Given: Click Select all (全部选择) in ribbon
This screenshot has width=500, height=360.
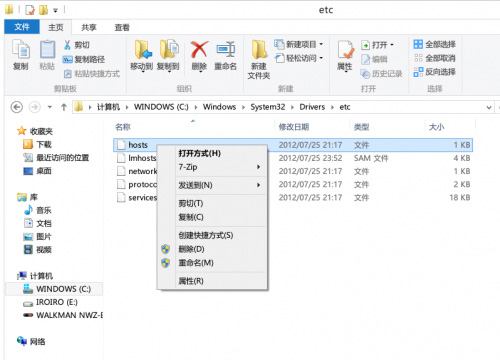Looking at the screenshot, I should [435, 44].
